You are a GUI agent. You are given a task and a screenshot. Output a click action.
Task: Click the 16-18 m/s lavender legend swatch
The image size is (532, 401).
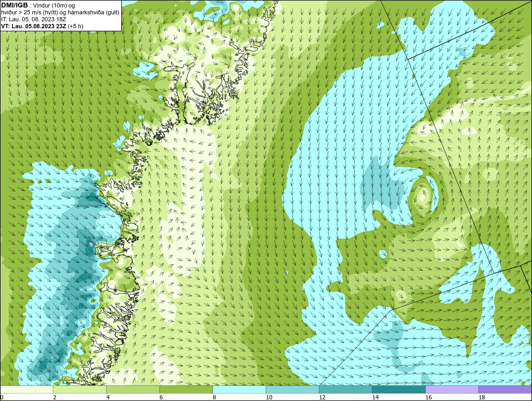click(452, 389)
